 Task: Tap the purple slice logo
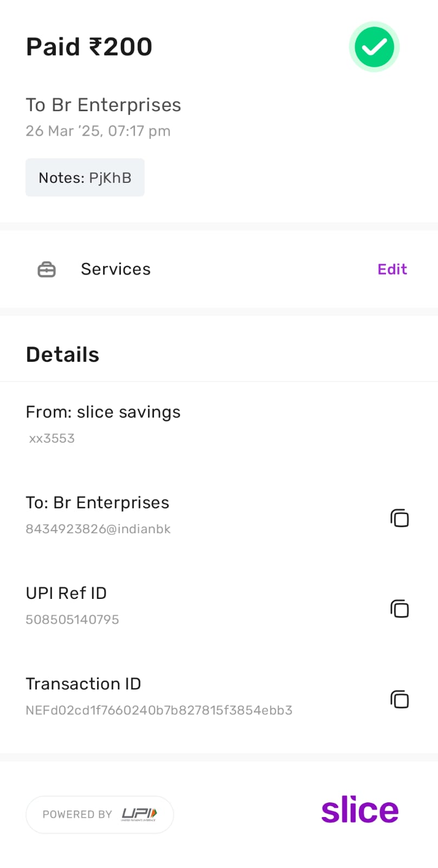point(360,811)
